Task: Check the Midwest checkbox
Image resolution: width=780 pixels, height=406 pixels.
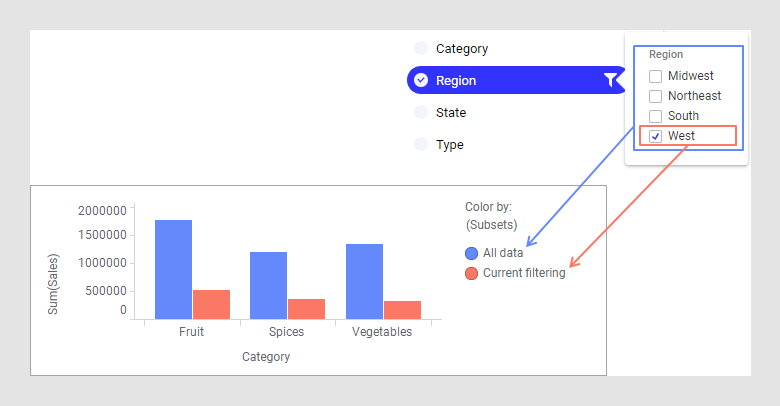Action: point(656,76)
